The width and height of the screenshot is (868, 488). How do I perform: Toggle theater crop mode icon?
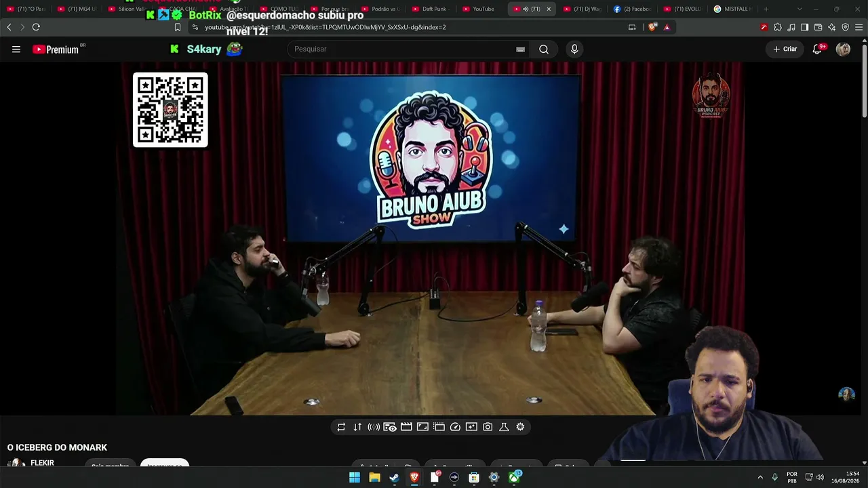(439, 427)
